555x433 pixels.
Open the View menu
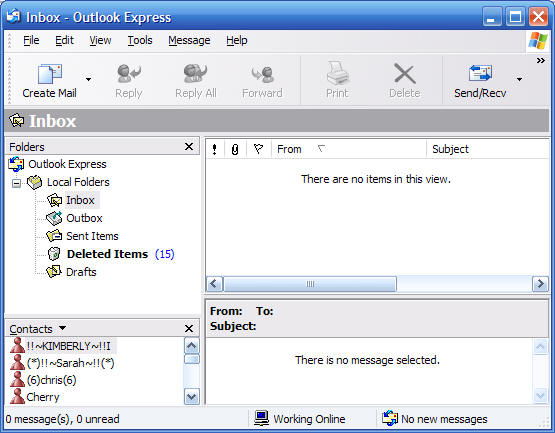click(100, 40)
